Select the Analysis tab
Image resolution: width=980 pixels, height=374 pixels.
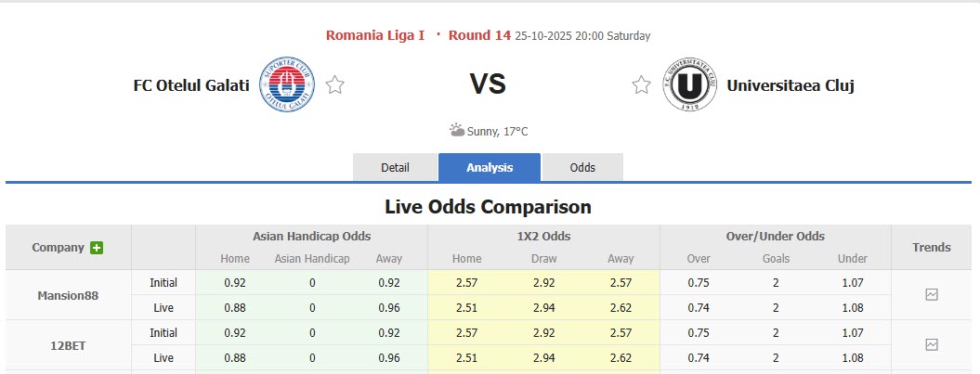(x=490, y=168)
